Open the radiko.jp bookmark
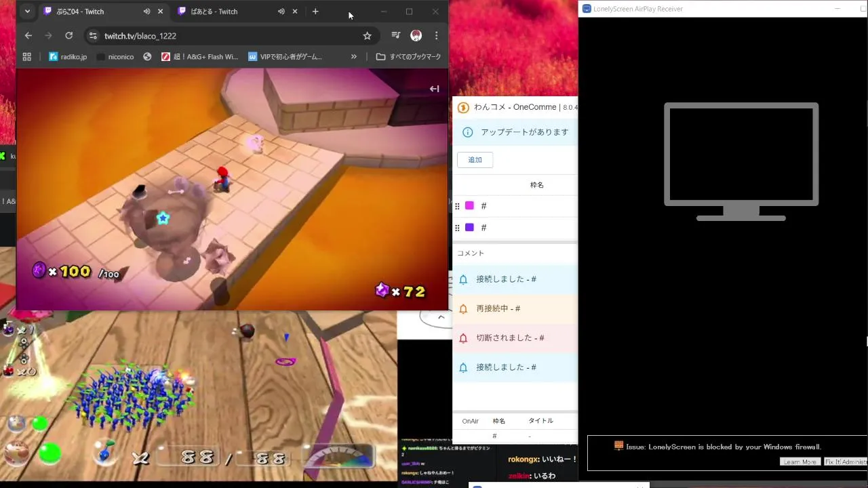 tap(68, 57)
